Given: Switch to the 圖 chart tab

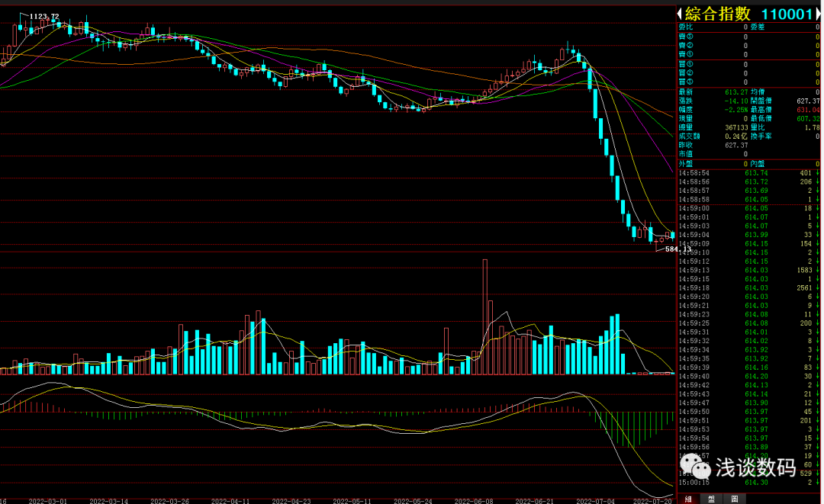Looking at the screenshot, I should click(x=734, y=499).
